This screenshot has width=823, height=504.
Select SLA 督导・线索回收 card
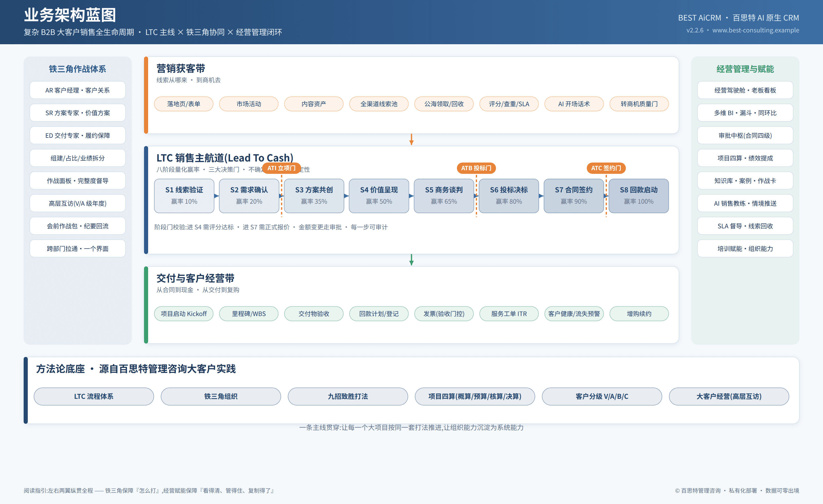[x=745, y=226]
